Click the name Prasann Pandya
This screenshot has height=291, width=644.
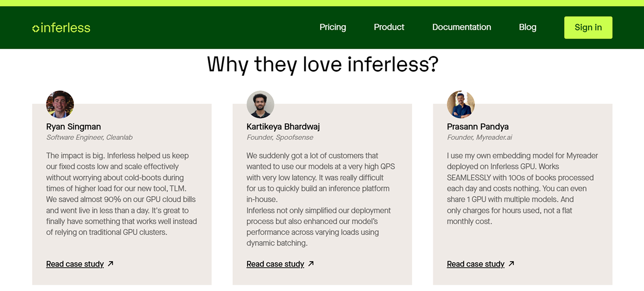click(x=478, y=127)
